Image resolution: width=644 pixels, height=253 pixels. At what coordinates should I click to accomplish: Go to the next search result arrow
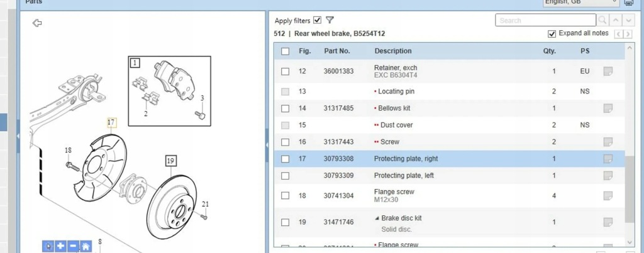tap(628, 20)
